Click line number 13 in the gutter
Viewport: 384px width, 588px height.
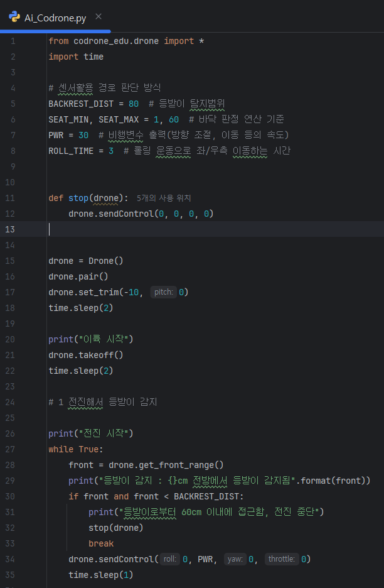point(10,229)
